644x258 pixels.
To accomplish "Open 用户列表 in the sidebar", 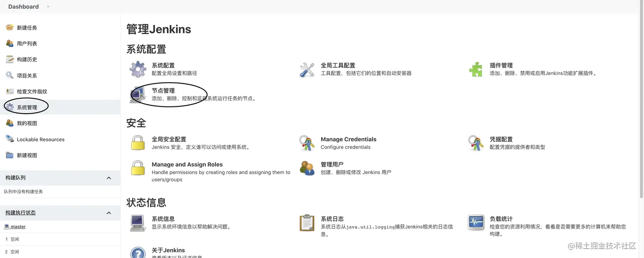I will (27, 43).
